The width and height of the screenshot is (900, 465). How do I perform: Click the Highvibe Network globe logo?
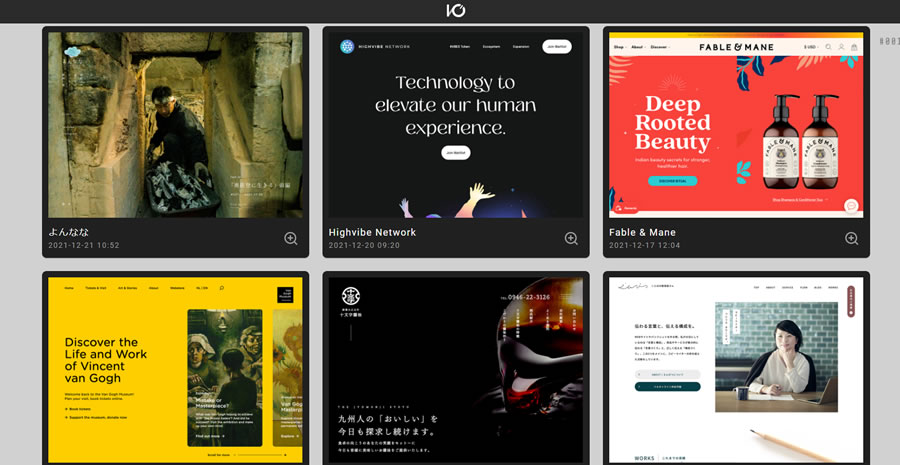coord(347,46)
